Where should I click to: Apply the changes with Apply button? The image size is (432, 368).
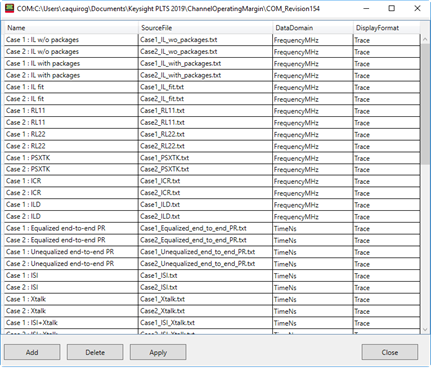pyautogui.click(x=158, y=352)
